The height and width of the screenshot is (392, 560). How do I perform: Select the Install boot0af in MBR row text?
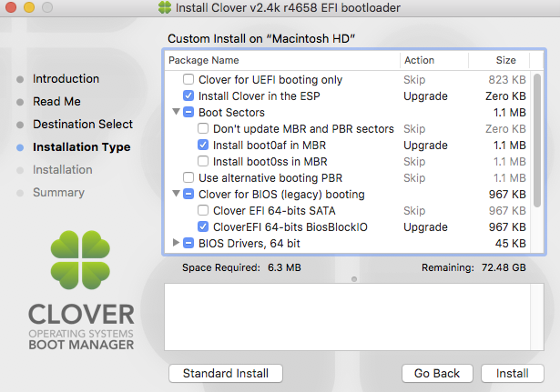270,146
